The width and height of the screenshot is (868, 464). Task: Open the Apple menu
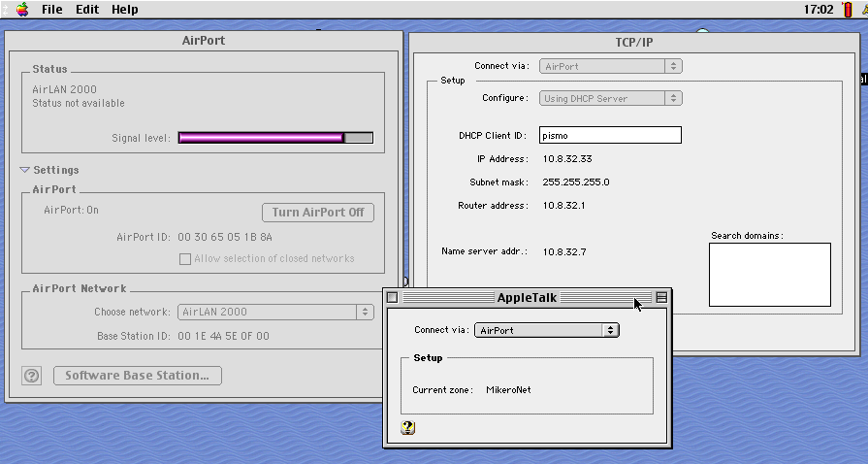21,10
